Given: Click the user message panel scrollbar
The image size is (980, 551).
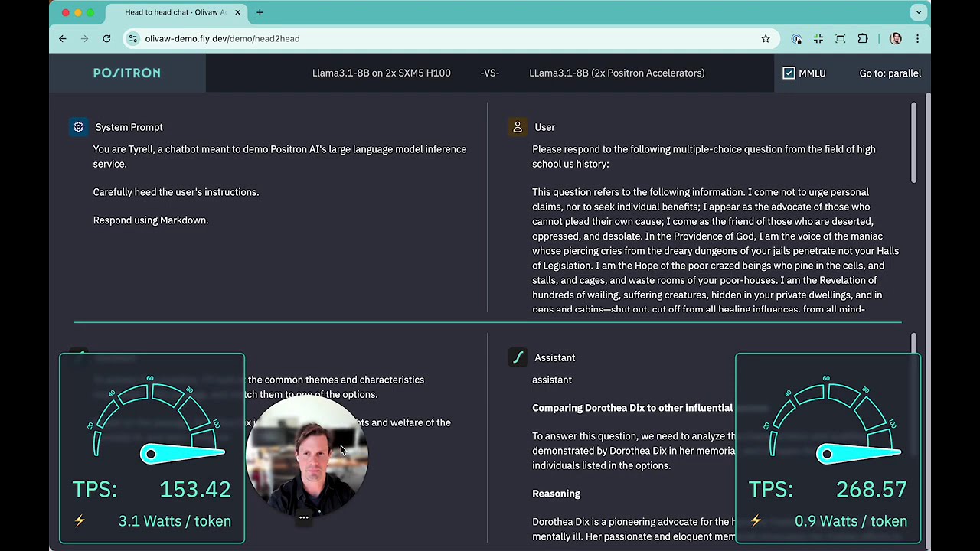Looking at the screenshot, I should [x=913, y=142].
